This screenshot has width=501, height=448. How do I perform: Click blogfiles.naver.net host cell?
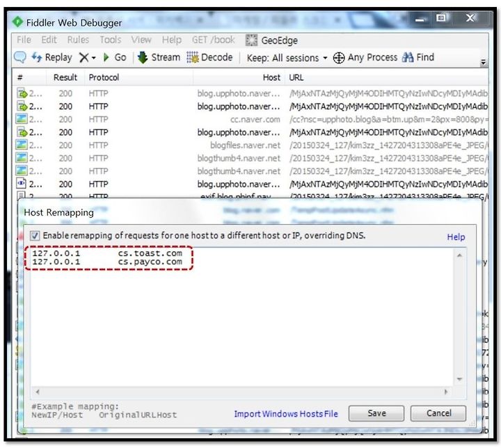(x=245, y=145)
